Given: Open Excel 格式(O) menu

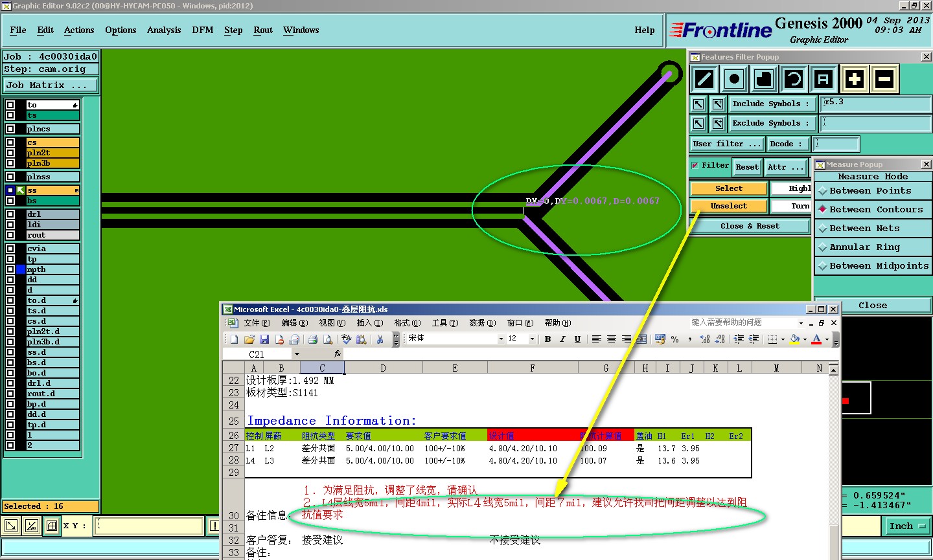Looking at the screenshot, I should [x=408, y=323].
